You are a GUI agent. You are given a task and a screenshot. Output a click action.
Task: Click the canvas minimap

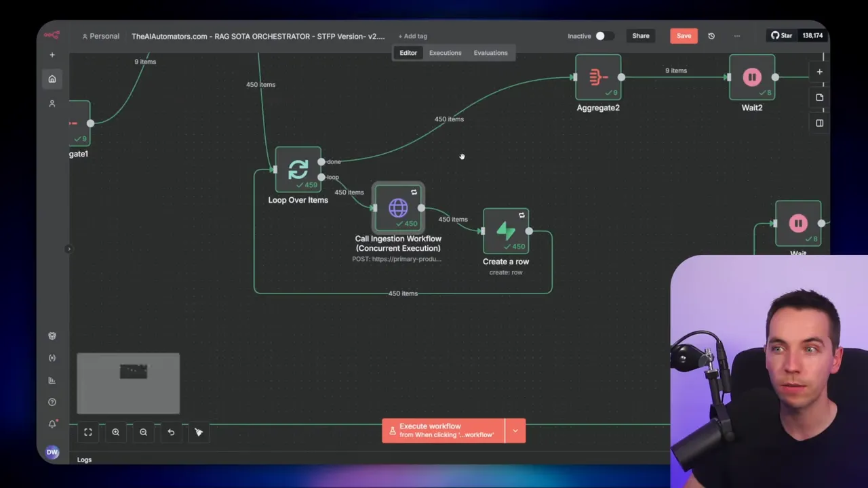(x=128, y=383)
